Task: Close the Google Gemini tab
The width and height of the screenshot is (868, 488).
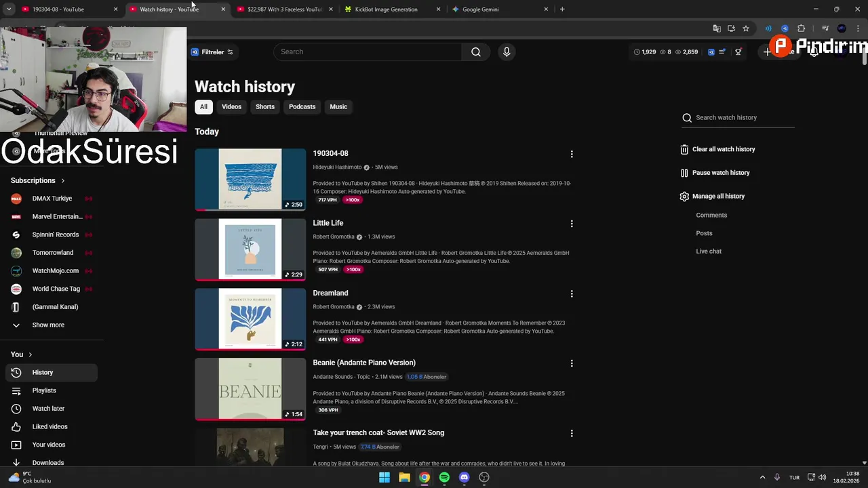Action: (546, 9)
